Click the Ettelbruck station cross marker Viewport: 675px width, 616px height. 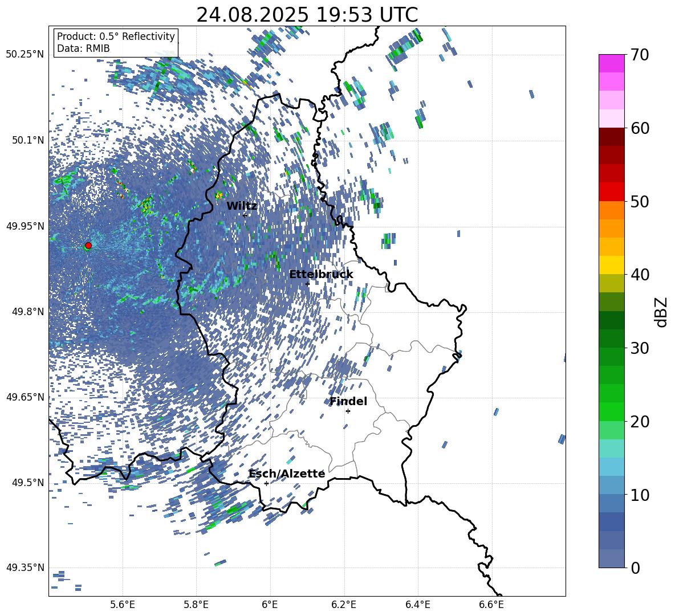(307, 284)
